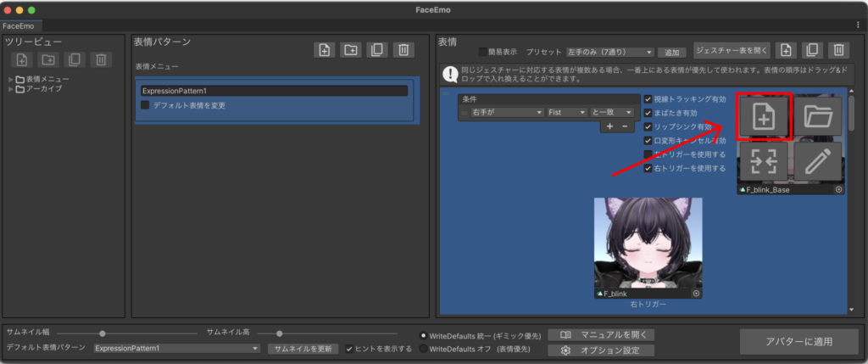Delete selected item in 表情パターン toolbar
The image size is (868, 364).
(403, 50)
